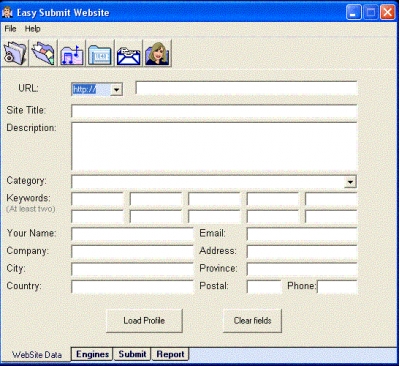Open the blue file folder toolbar icon
This screenshot has width=400, height=366.
[x=100, y=53]
